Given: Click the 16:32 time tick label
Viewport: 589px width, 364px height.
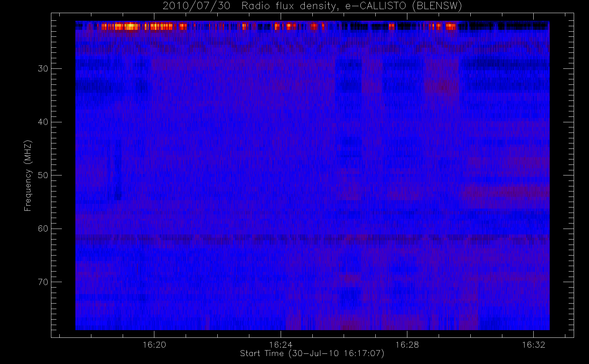Looking at the screenshot, I should point(533,344).
